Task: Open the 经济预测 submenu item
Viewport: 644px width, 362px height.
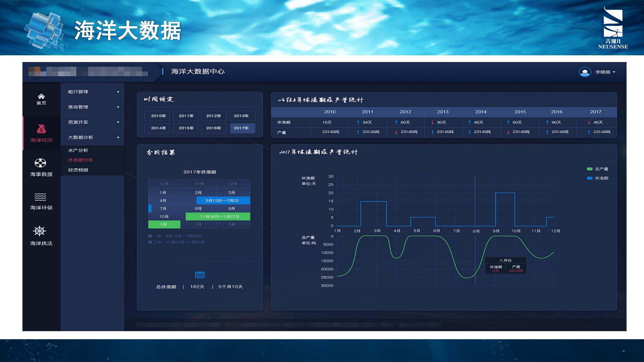Action: [x=78, y=170]
